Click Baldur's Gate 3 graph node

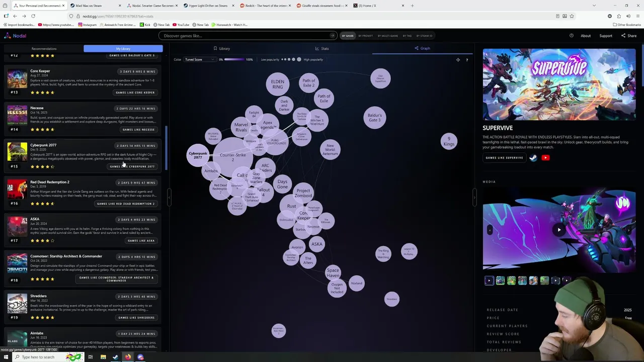coord(374,118)
